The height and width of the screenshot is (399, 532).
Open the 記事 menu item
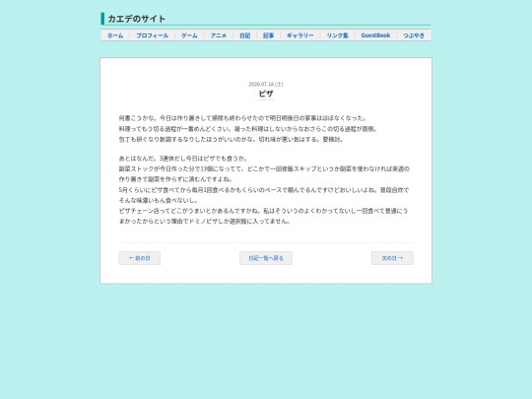click(x=268, y=35)
